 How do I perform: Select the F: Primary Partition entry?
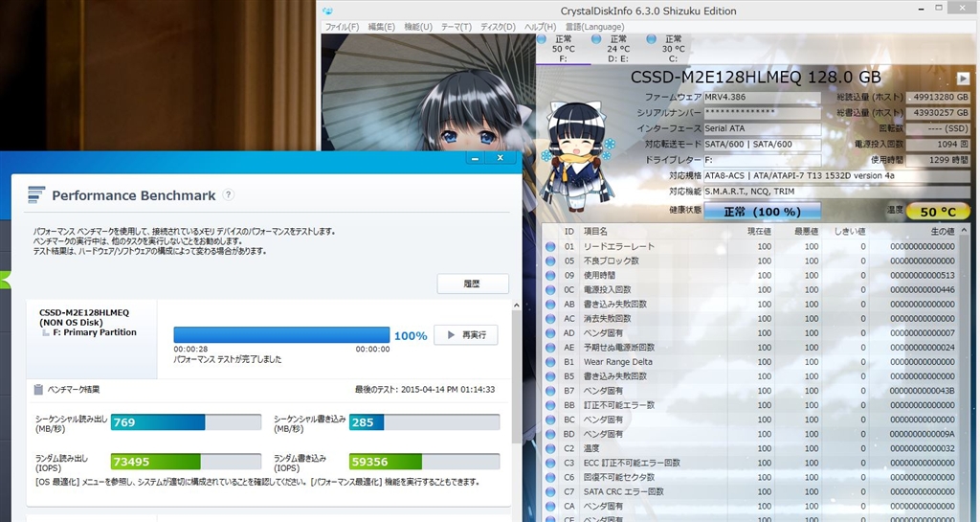pyautogui.click(x=95, y=332)
